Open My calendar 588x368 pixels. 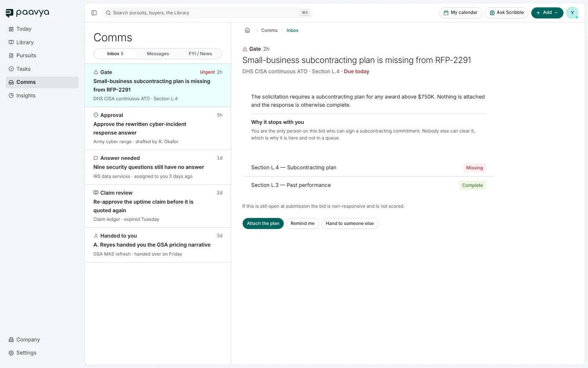tap(461, 13)
